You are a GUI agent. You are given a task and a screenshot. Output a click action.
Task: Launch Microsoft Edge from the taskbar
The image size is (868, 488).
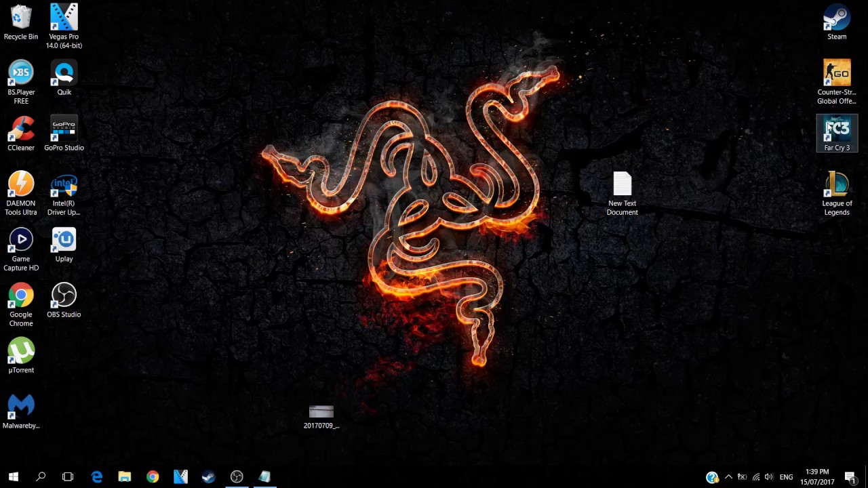point(97,476)
